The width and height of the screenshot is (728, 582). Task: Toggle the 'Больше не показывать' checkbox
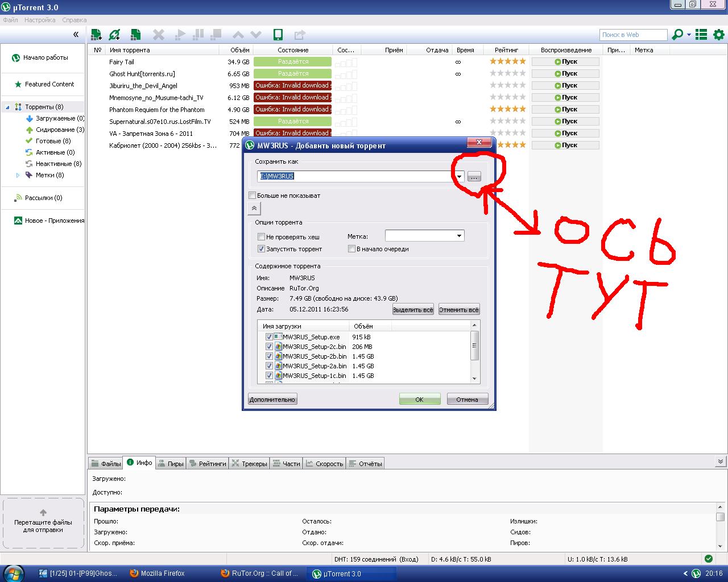click(x=253, y=196)
